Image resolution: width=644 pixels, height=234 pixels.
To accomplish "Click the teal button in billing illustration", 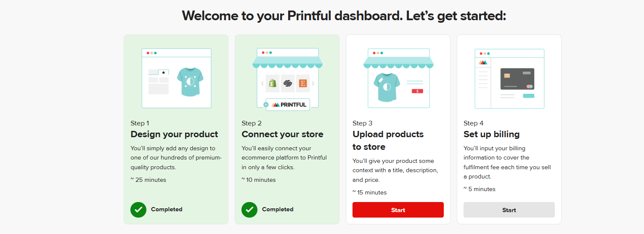I will pos(528,96).
